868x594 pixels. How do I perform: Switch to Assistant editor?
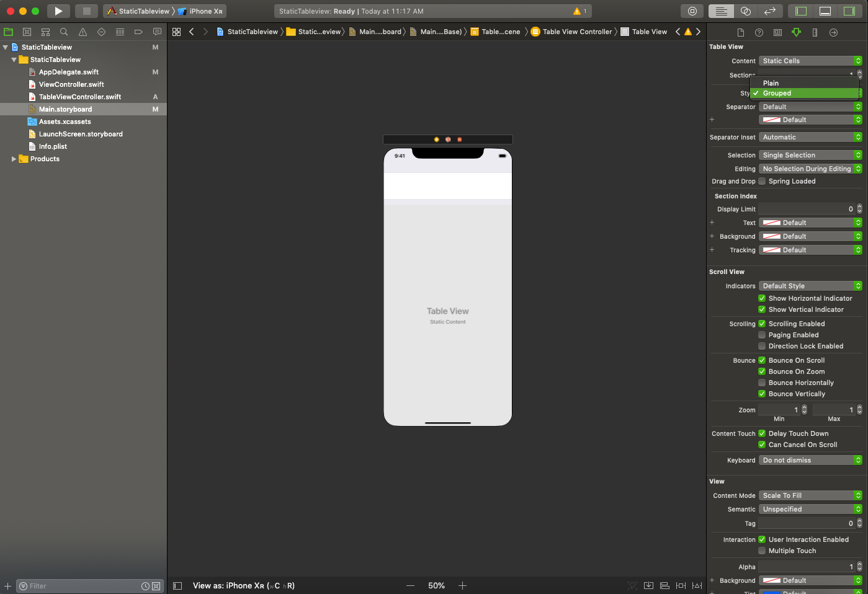pos(746,11)
